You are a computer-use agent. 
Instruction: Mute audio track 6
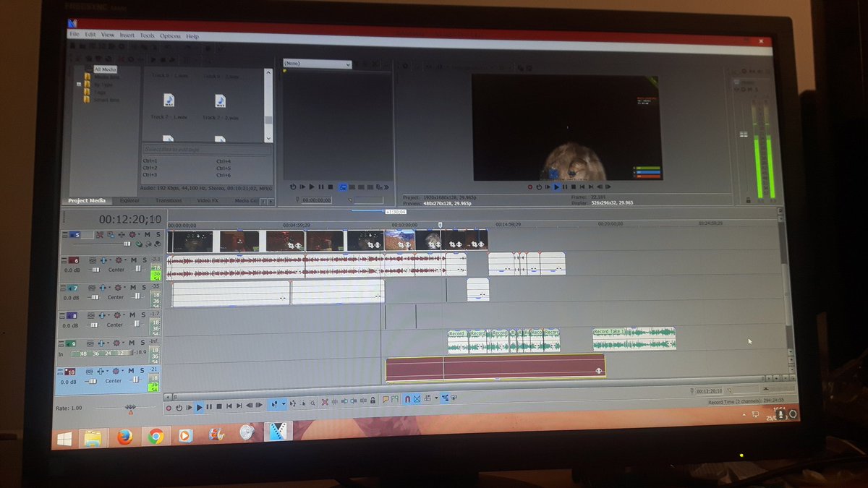(133, 260)
